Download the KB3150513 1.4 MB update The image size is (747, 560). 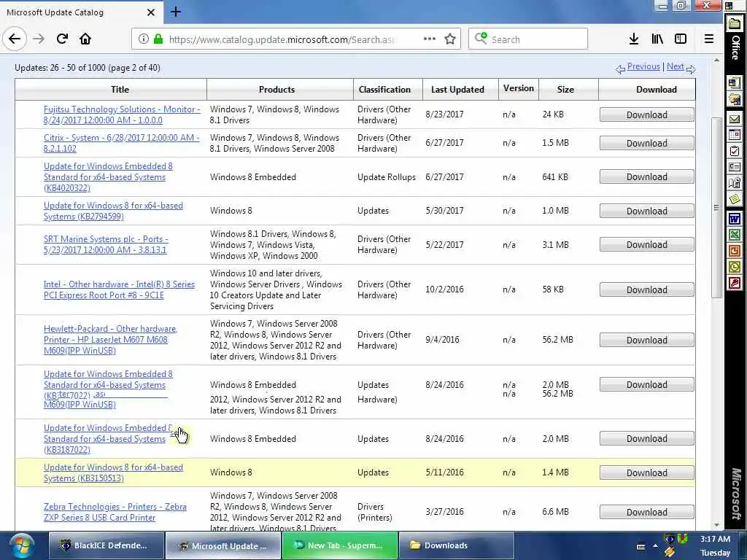click(646, 472)
